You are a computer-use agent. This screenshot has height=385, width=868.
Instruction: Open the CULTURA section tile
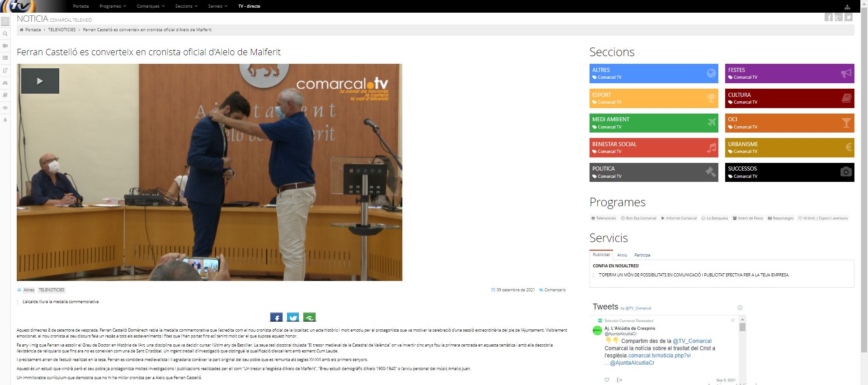click(x=789, y=98)
